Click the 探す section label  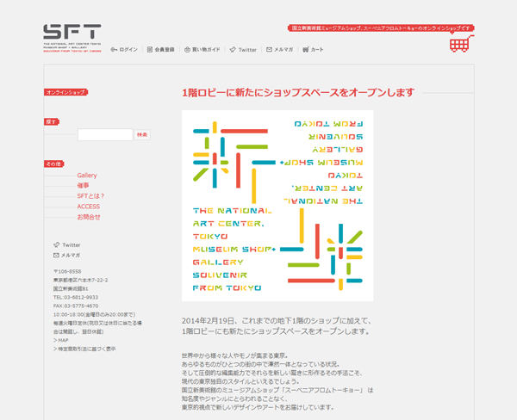[52, 122]
